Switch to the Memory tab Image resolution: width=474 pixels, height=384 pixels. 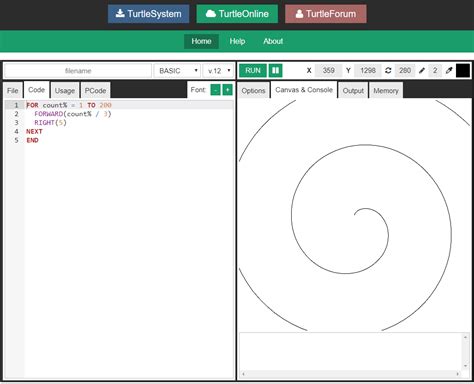coord(386,91)
